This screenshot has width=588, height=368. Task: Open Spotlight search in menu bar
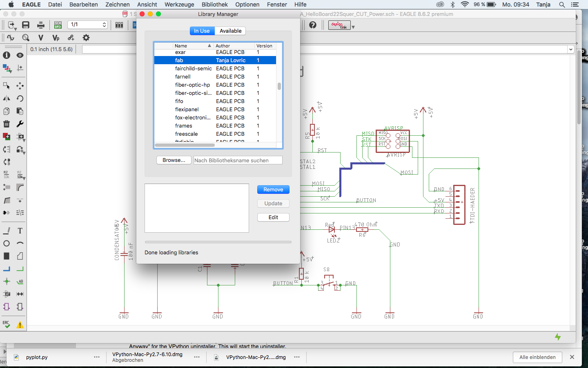[x=562, y=4]
